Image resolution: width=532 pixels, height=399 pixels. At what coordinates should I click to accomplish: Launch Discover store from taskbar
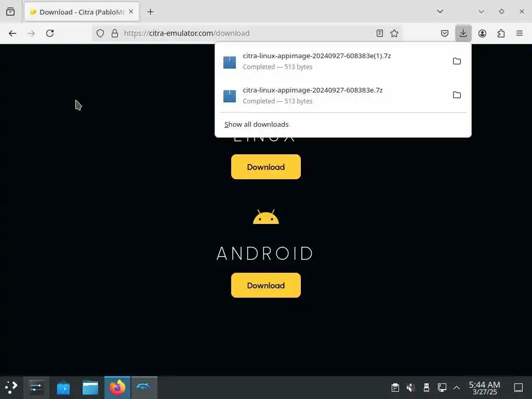(63, 388)
